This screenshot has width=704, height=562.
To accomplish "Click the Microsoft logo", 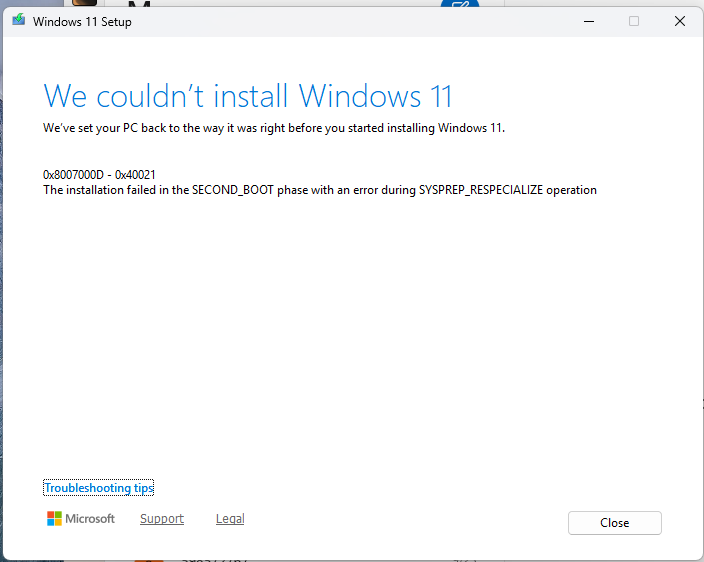I will point(81,519).
